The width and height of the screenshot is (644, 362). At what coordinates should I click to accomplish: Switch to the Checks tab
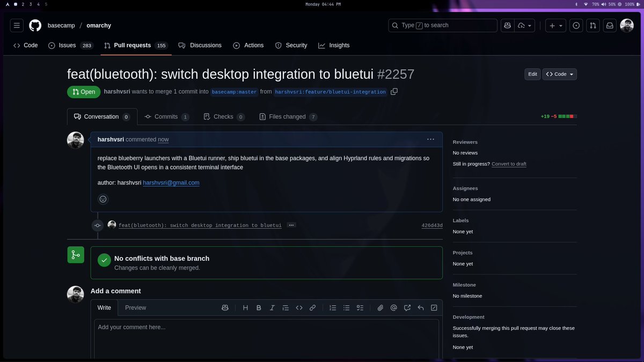(224, 117)
